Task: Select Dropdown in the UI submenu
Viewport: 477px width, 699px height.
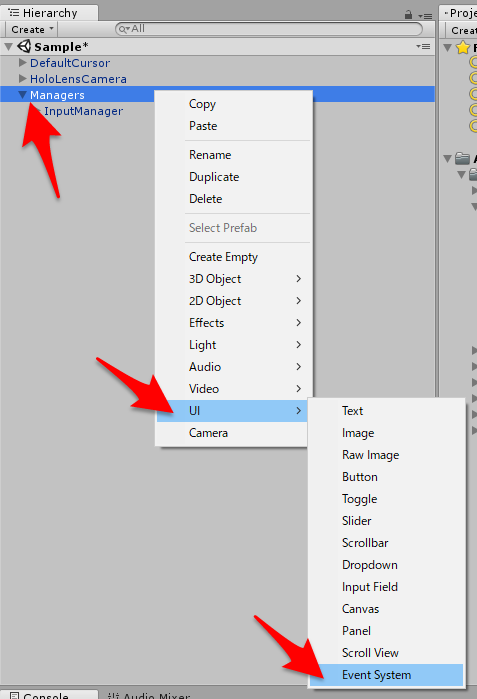Action: point(386,565)
